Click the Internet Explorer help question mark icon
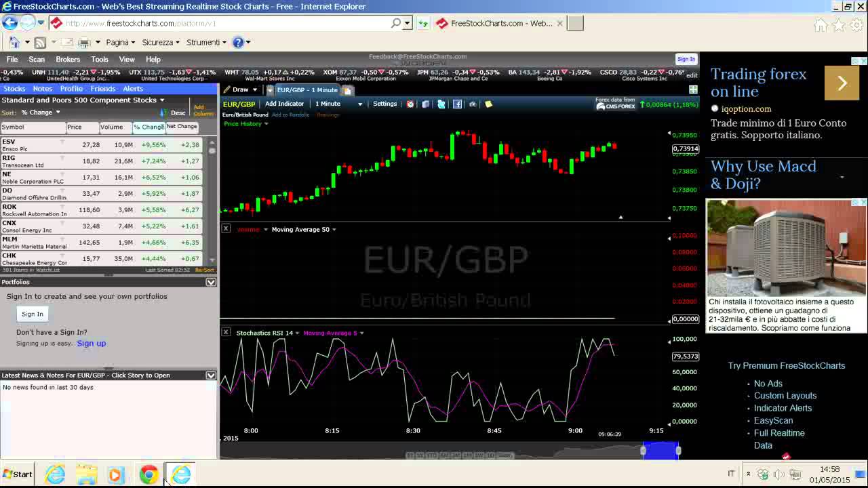The width and height of the screenshot is (868, 488). coord(238,42)
